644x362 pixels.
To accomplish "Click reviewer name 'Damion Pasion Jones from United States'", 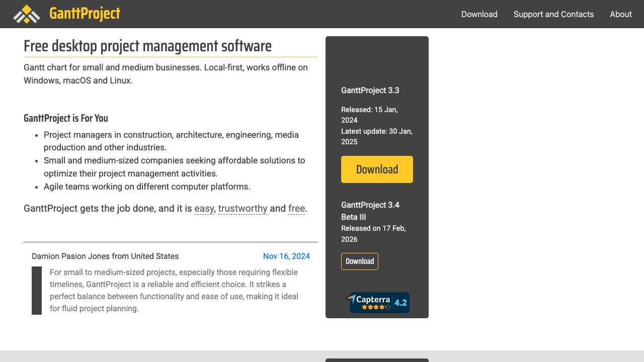I will (x=105, y=256).
